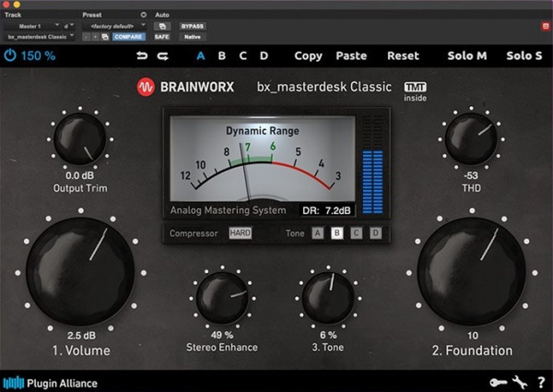Open the wrench settings icon
The width and height of the screenshot is (553, 392).
point(520,383)
